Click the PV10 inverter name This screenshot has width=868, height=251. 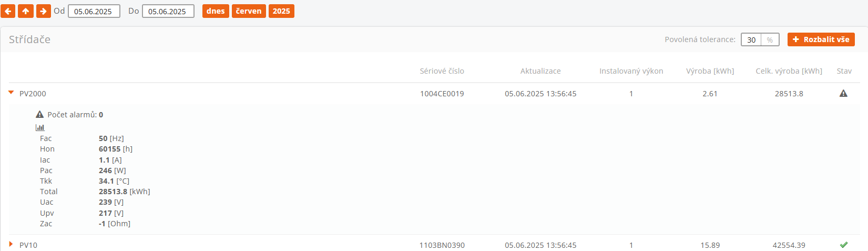28,245
